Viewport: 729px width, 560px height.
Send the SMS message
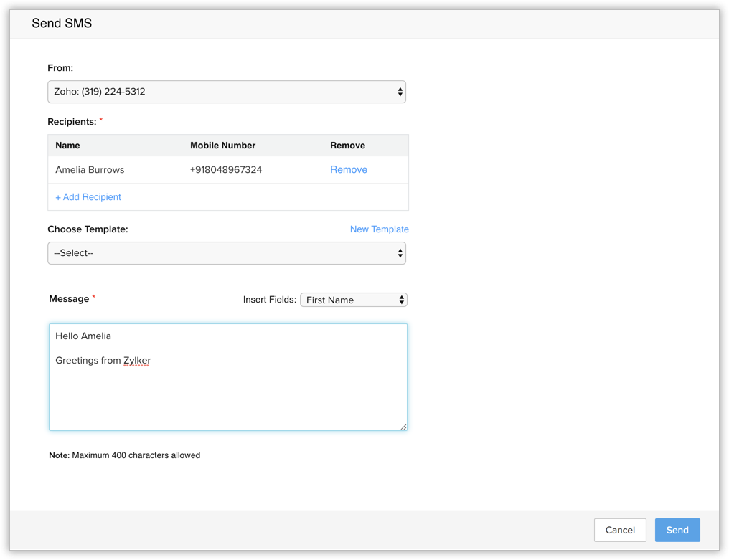point(677,530)
